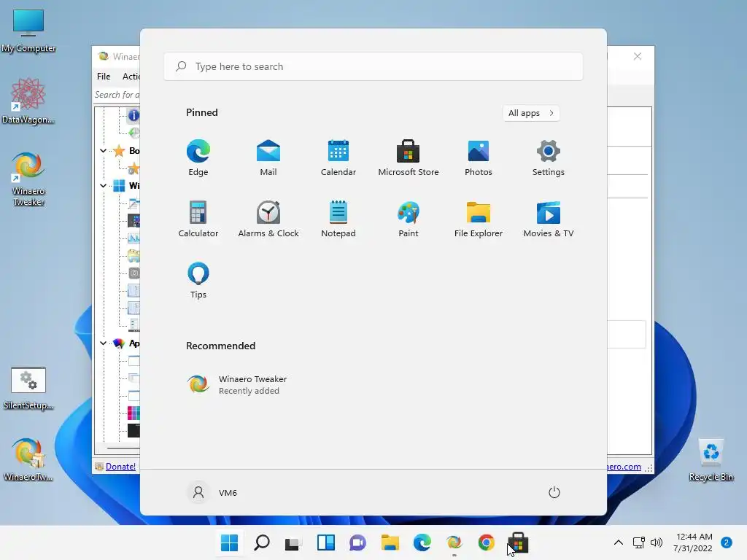Launch the Mail app

pyautogui.click(x=268, y=157)
